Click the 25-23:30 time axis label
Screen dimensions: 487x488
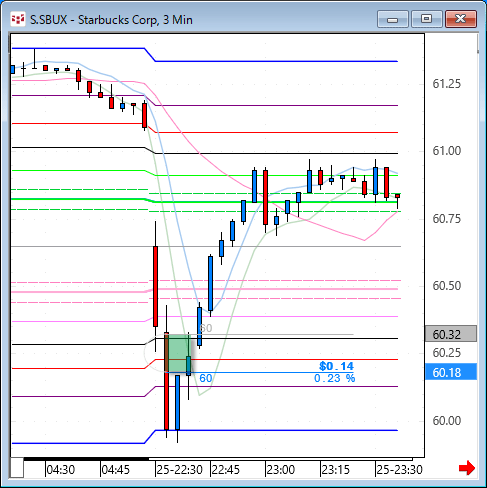point(399,470)
